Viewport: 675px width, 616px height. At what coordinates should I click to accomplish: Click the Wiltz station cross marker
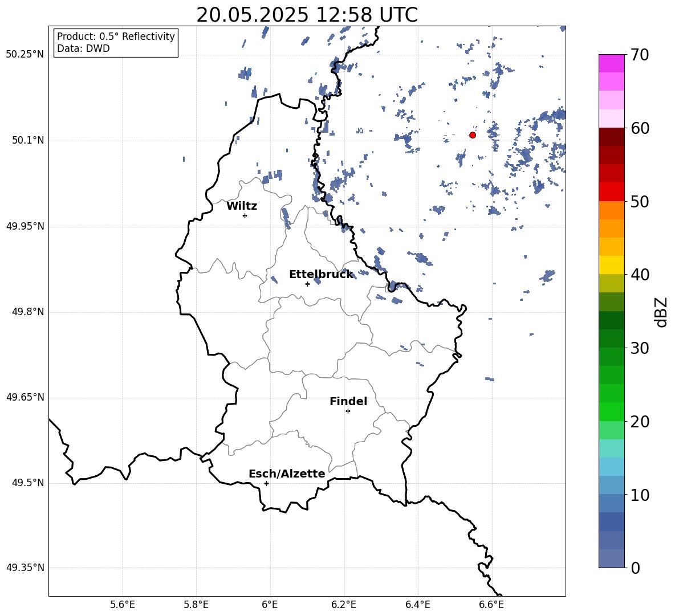245,215
